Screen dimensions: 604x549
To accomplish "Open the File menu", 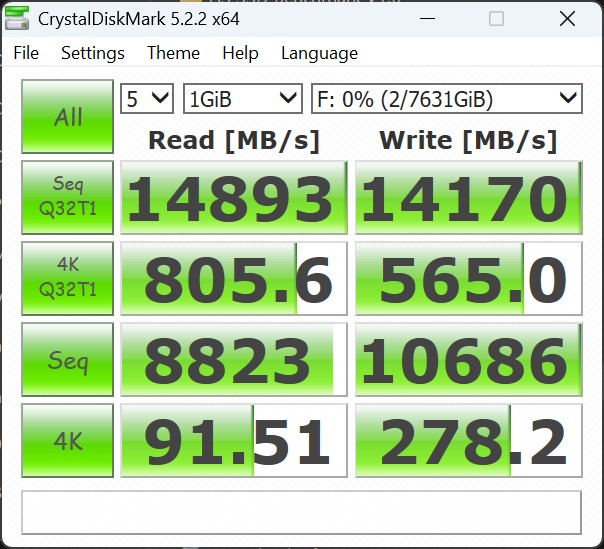I will point(26,53).
